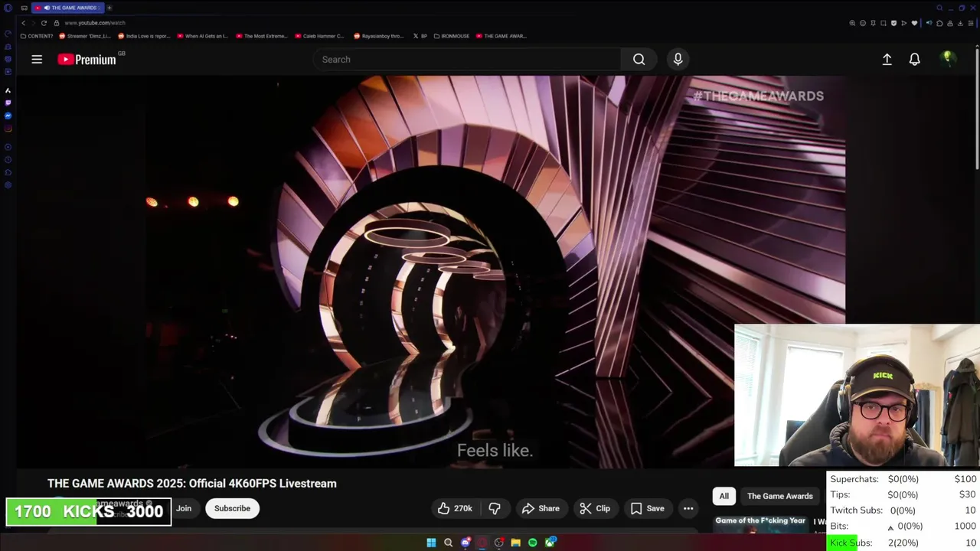Screen dimensions: 980x551
Task: Open the browser profile icon
Action: coord(950,23)
